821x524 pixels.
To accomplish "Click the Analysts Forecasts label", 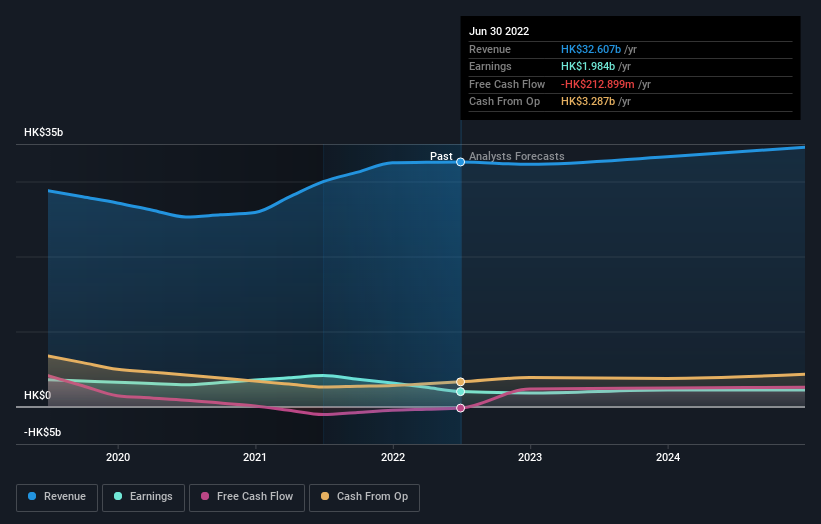I will 517,156.
